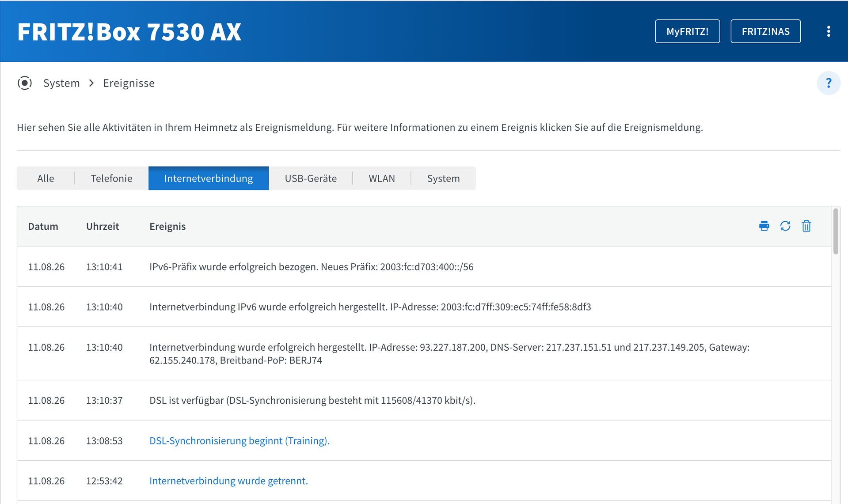Click the Ereignis column header

coord(167,226)
